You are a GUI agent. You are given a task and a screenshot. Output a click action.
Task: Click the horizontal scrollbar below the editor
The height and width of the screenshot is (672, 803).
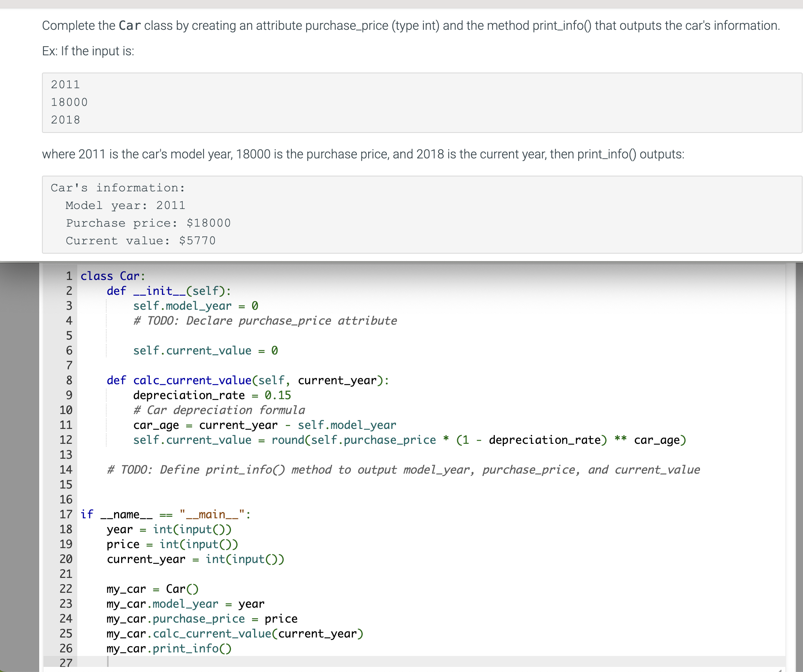(392, 670)
